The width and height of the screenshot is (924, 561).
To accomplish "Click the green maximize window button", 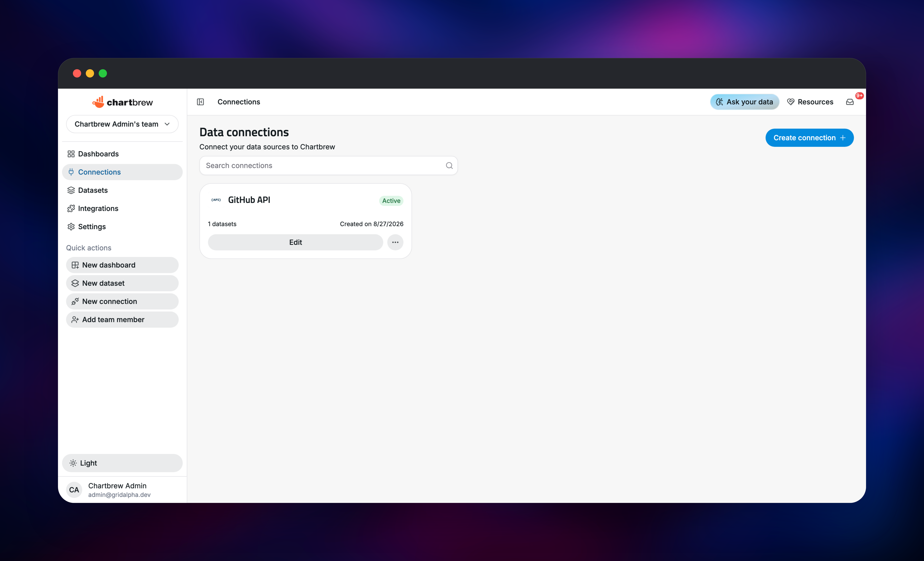I will [103, 74].
